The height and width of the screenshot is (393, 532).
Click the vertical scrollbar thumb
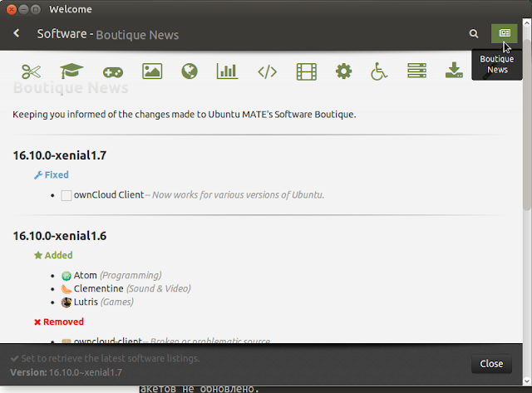527,124
